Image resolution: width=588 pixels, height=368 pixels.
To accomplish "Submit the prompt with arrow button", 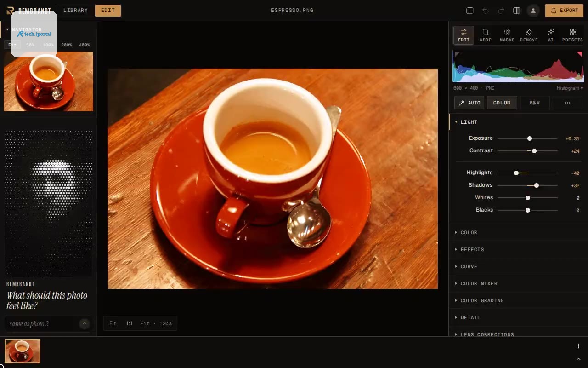I will pyautogui.click(x=85, y=324).
